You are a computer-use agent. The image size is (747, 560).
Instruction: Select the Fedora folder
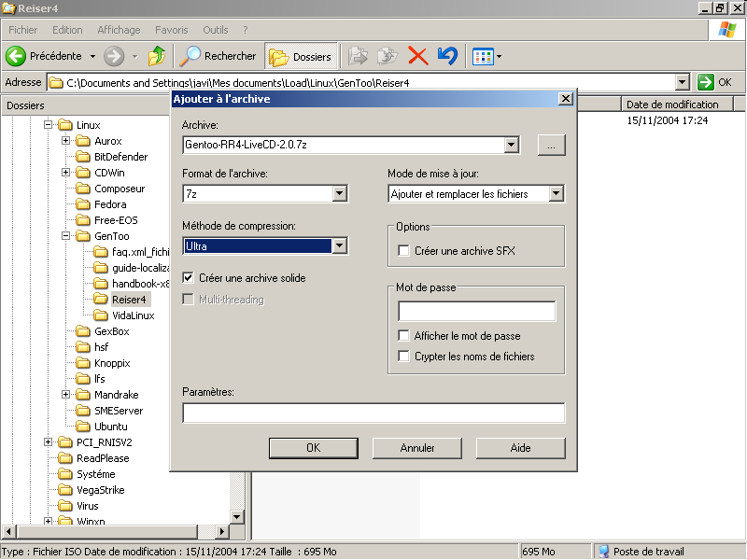coord(102,204)
